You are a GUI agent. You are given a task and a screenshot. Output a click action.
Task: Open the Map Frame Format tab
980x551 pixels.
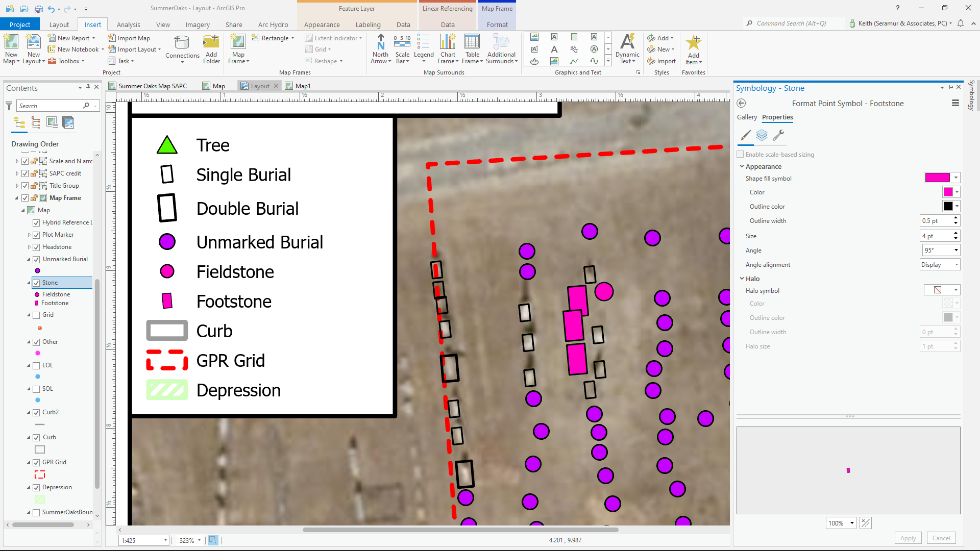click(497, 24)
